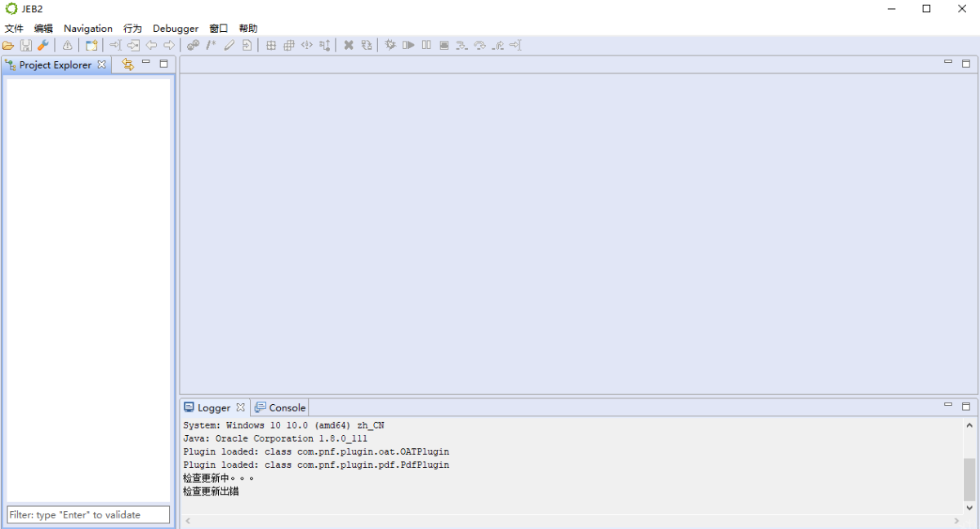Click the swap arrows icon after Delete

367,46
